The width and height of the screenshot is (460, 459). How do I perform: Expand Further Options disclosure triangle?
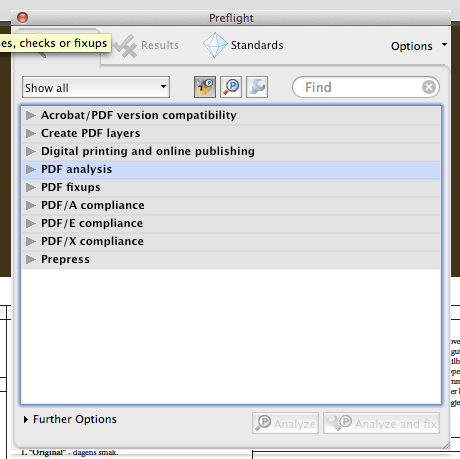pyautogui.click(x=26, y=419)
